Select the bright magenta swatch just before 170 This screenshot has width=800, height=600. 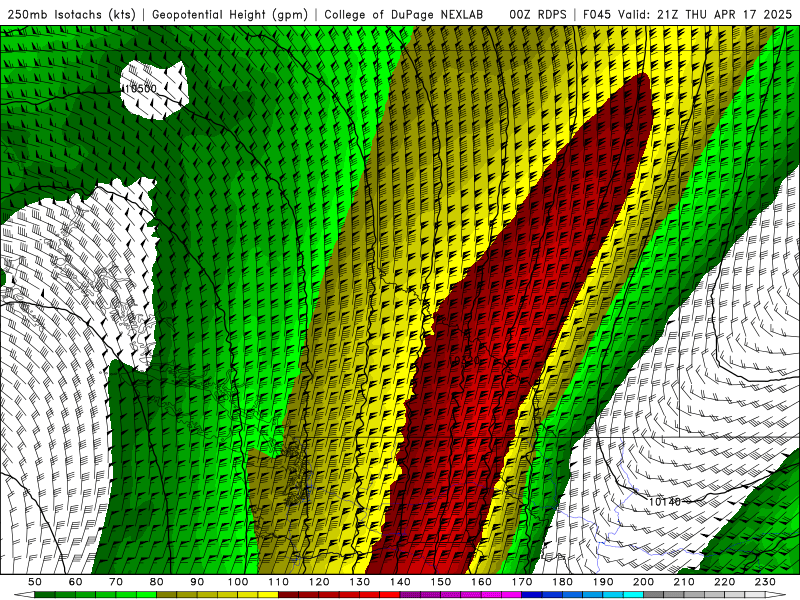[x=511, y=594]
